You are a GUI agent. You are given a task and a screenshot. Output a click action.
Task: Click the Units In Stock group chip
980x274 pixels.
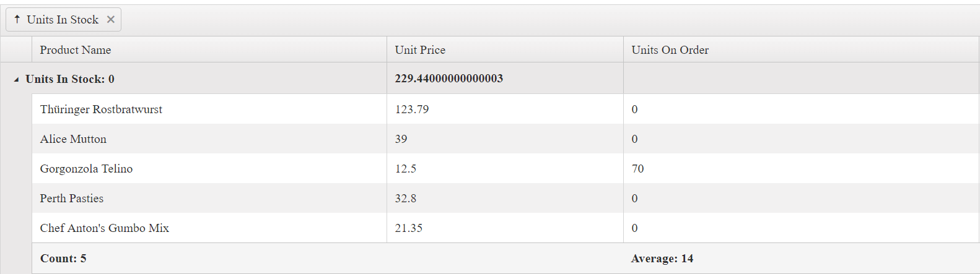[x=62, y=20]
